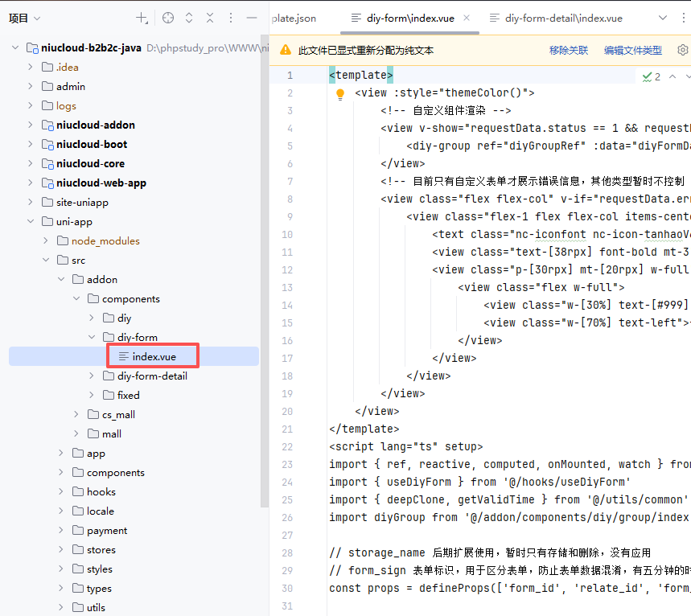Viewport: 691px width, 616px height.
Task: Select the niucloud-web-app module folder
Action: tap(101, 183)
